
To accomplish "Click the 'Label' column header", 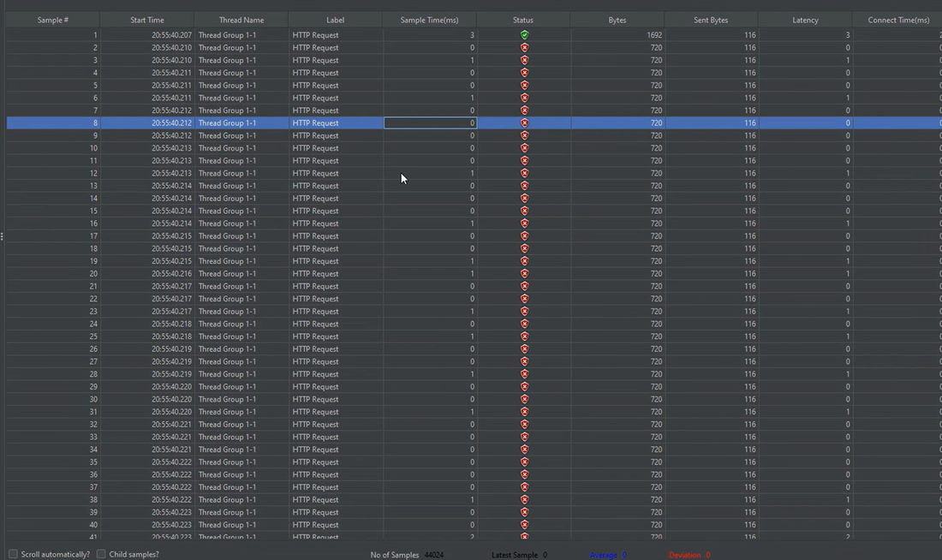I will [x=335, y=20].
